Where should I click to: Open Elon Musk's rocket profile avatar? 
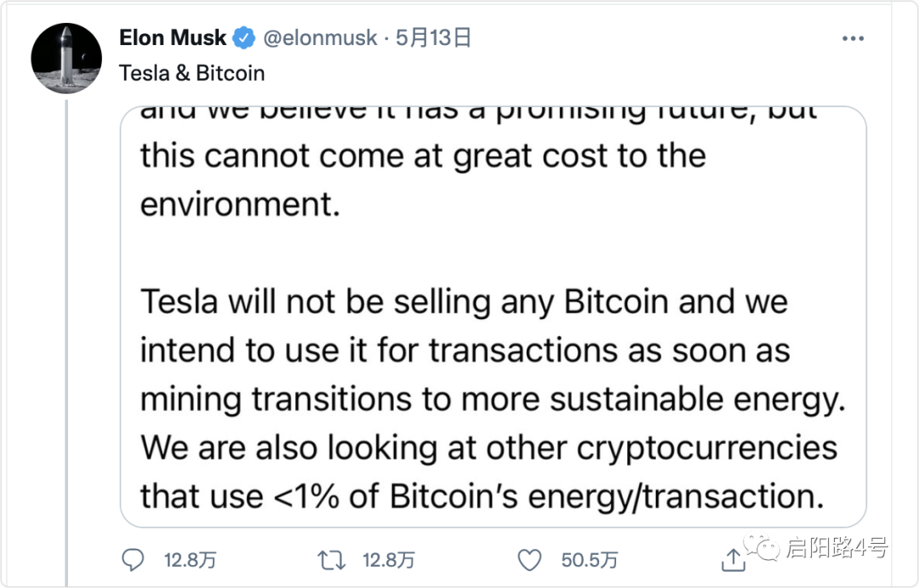[66, 58]
